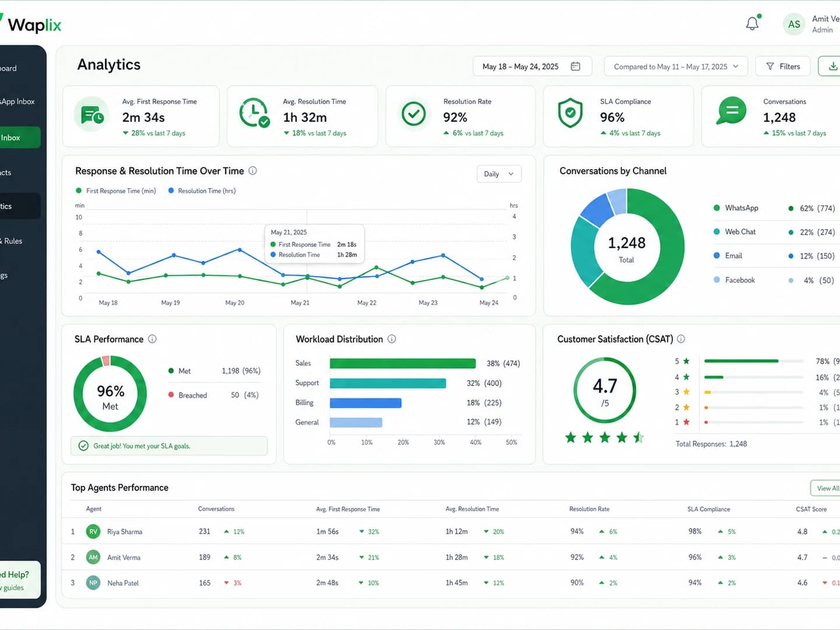Click info icon next to Customer Satisfaction (CSAT)

pyautogui.click(x=681, y=339)
